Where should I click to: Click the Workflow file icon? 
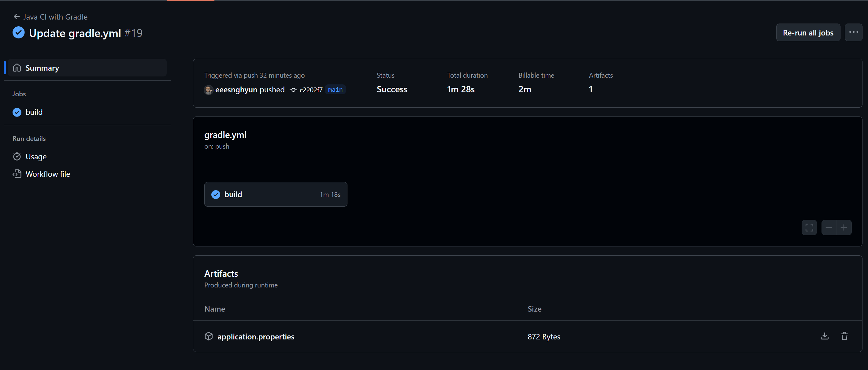pyautogui.click(x=17, y=174)
